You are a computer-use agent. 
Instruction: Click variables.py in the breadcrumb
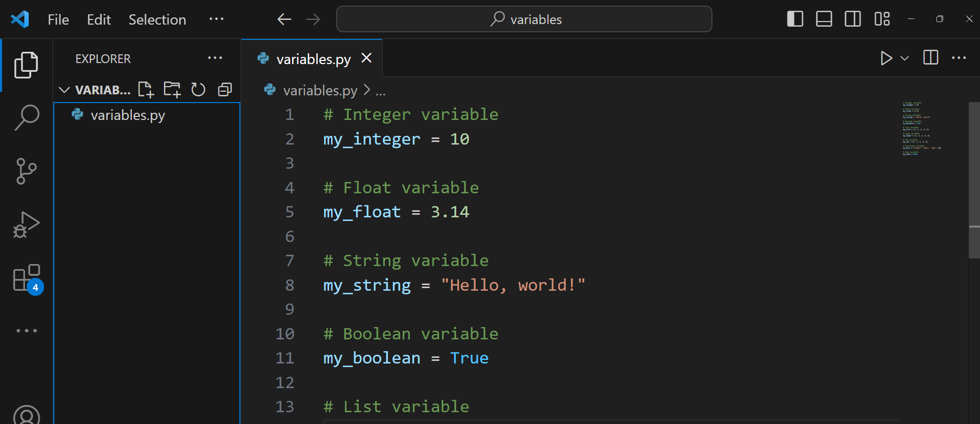tap(320, 90)
